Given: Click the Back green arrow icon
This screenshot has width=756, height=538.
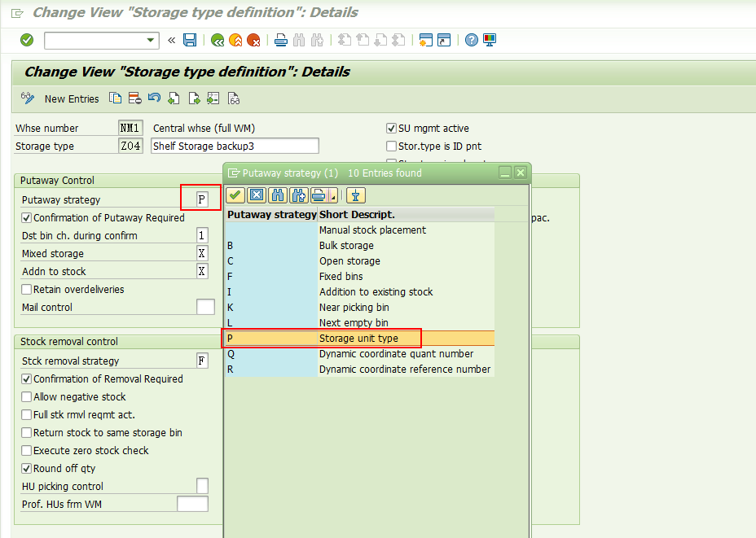Looking at the screenshot, I should click(x=216, y=40).
